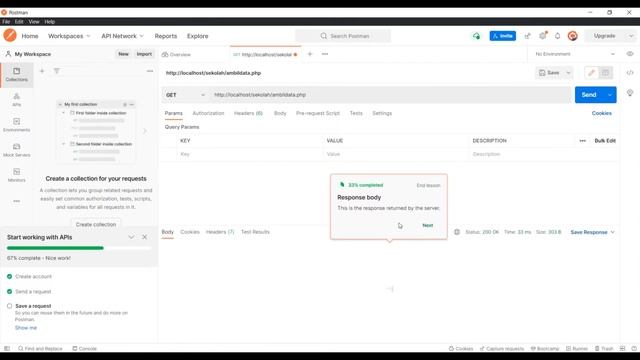Click the New button in workspace header
Image resolution: width=640 pixels, height=360 pixels.
(123, 54)
